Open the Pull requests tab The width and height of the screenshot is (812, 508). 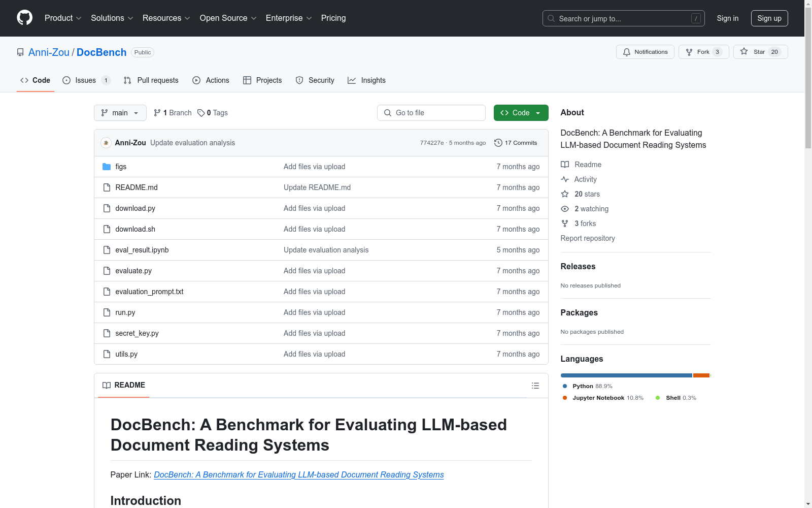coord(151,80)
